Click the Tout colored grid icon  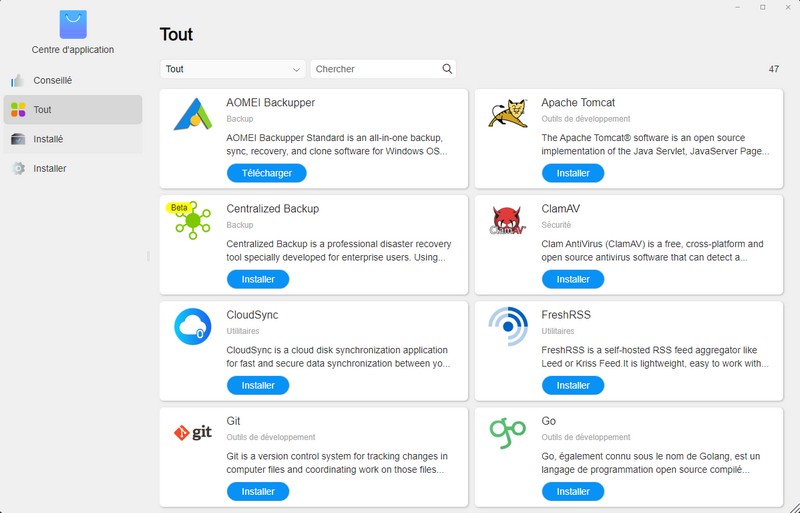point(18,109)
